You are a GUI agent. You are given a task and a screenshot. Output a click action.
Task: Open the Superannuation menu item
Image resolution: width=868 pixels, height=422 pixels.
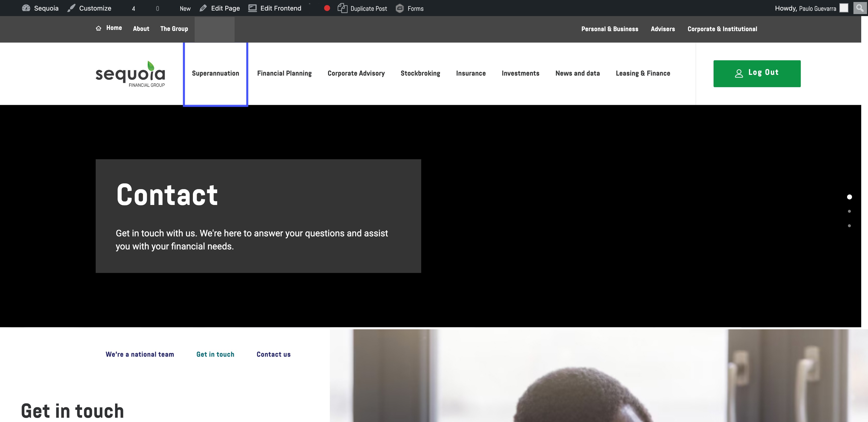tap(215, 74)
